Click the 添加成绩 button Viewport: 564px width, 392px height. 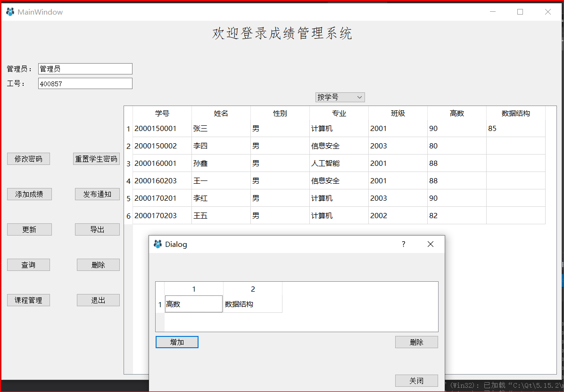(29, 194)
